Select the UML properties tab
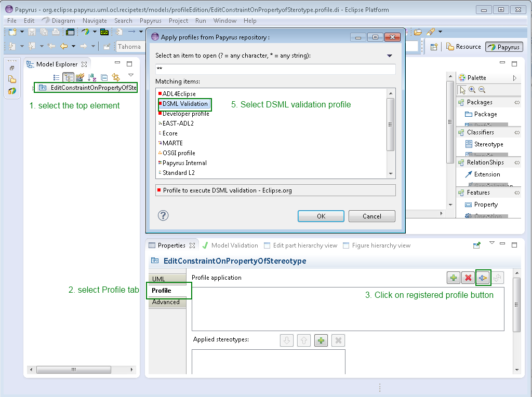The height and width of the screenshot is (397, 532). [167, 279]
